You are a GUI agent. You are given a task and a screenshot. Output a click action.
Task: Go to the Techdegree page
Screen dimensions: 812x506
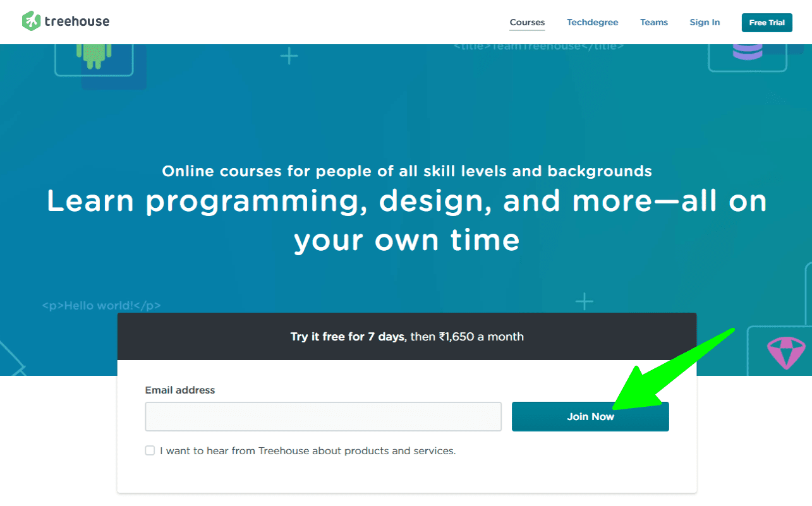592,22
